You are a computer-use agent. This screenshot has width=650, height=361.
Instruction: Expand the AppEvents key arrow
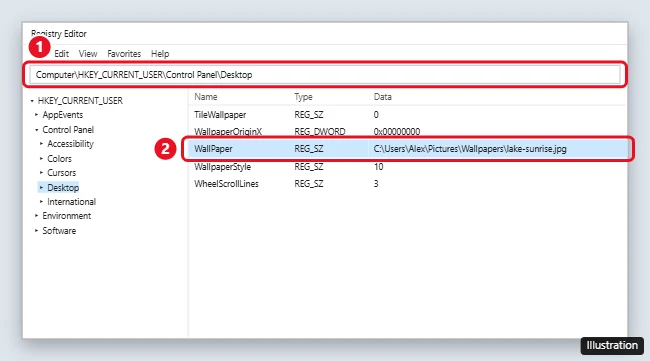click(x=36, y=114)
